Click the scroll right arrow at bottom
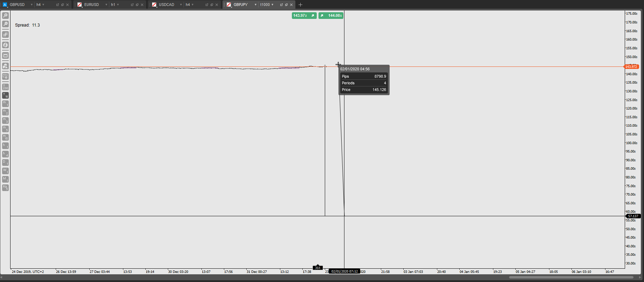 click(640, 277)
